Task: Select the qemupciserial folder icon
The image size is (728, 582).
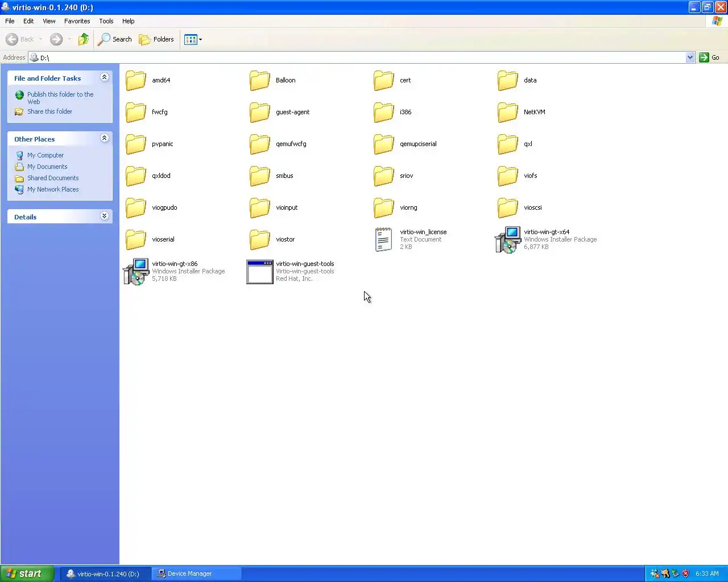Action: (x=384, y=144)
